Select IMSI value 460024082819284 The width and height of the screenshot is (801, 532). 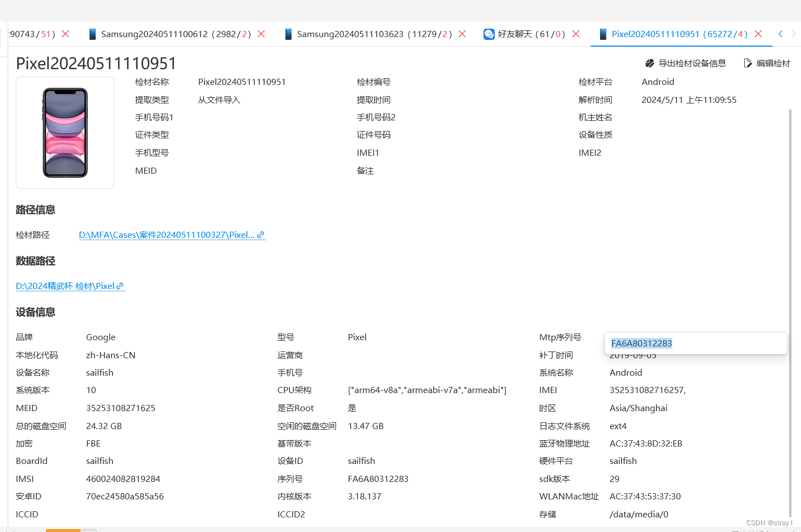click(123, 479)
